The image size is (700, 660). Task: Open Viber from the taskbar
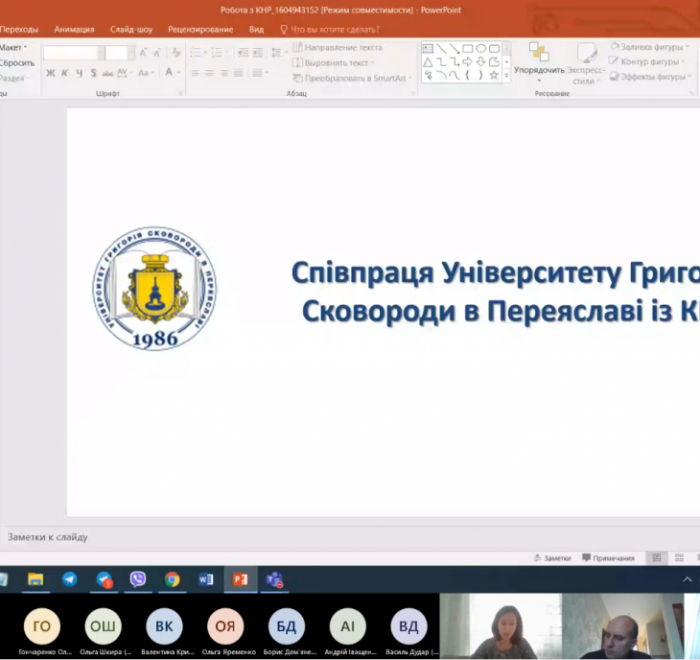point(138,579)
